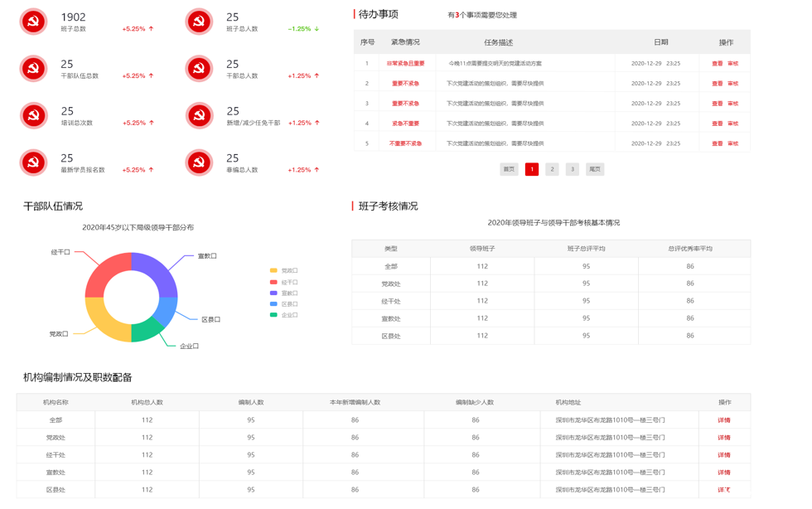Click the emblem icon beside 最新学员报名数
This screenshot has height=509, width=812.
click(x=33, y=162)
